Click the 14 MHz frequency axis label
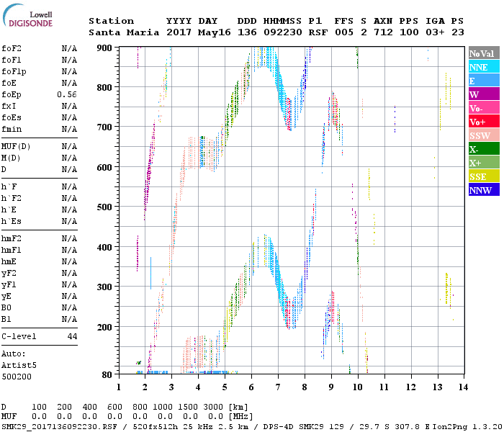 tap(463, 387)
